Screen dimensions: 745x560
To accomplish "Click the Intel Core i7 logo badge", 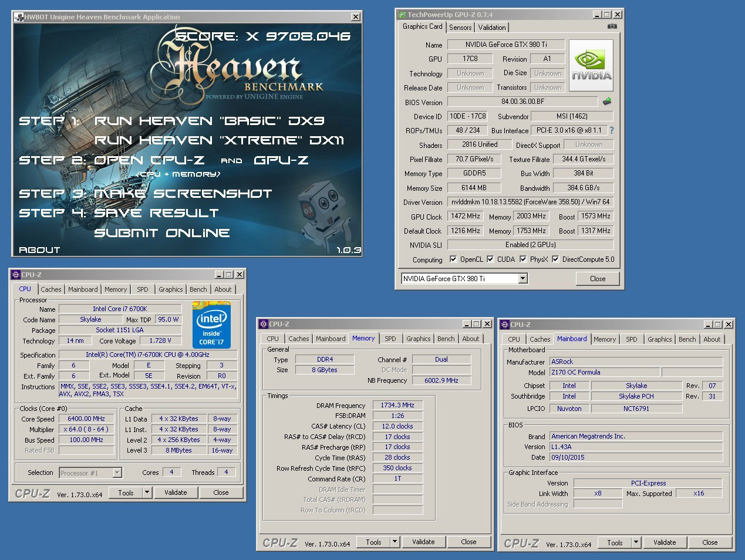I will pos(211,324).
